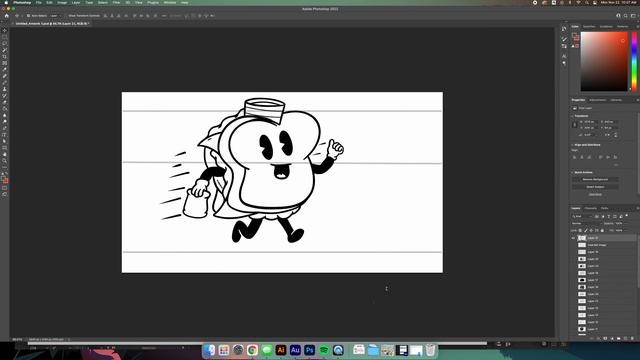640x360 pixels.
Task: Click the add layer mask icon
Action: tap(605, 338)
